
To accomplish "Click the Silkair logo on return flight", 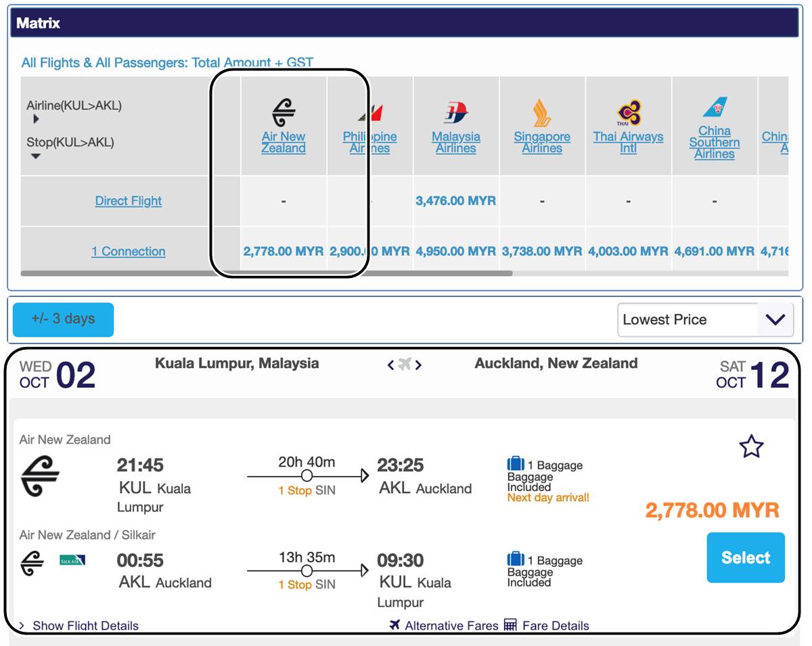I will coord(72,560).
